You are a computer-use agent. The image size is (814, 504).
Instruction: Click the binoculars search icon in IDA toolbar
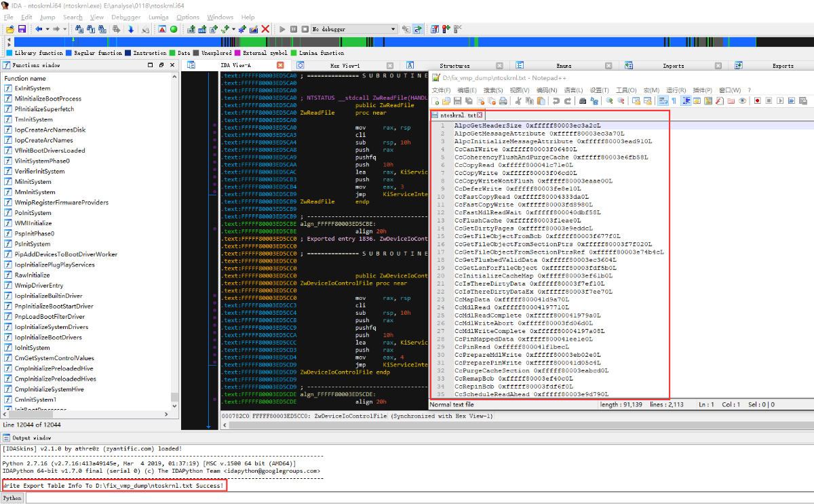tap(79, 29)
